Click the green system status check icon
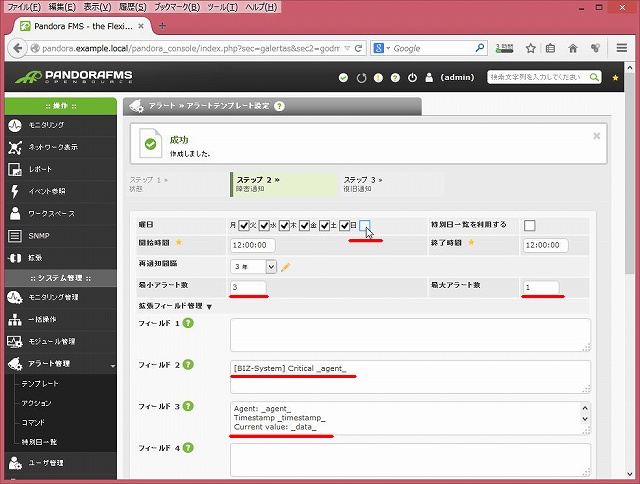Image resolution: width=640 pixels, height=484 pixels. pos(343,78)
